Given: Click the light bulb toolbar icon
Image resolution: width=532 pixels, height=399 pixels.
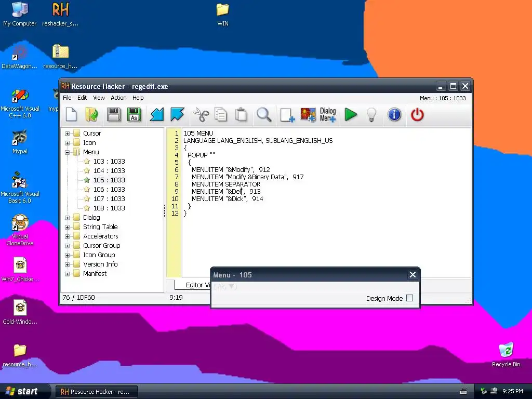Looking at the screenshot, I should (372, 115).
